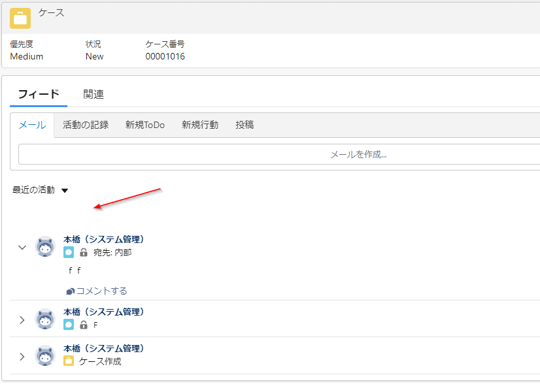Viewport: 540px width, 392px height.
Task: Click the post body text 'f f'
Action: pos(75,270)
